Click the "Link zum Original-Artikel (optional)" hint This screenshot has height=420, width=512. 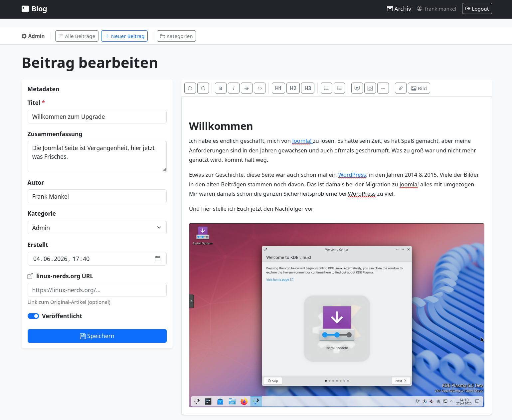click(x=69, y=302)
